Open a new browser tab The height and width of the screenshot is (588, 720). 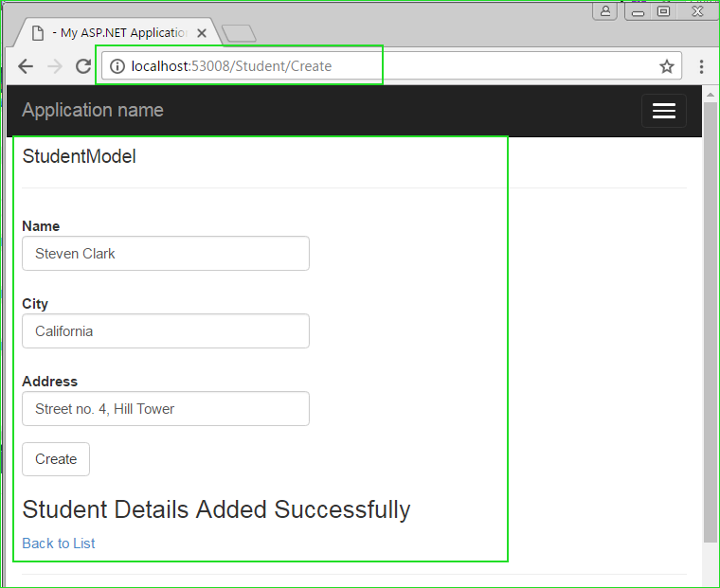[x=239, y=33]
